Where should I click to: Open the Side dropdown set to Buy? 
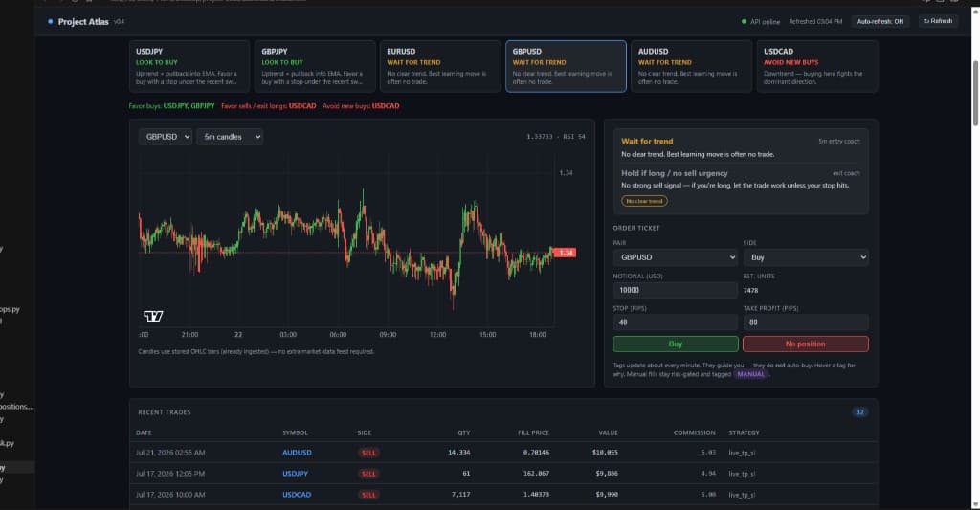[806, 256]
